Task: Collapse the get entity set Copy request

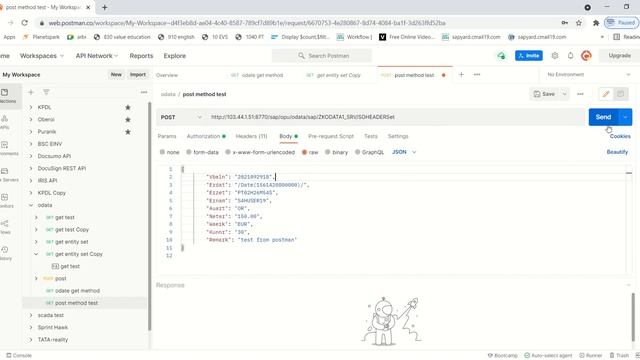Action: pos(36,254)
